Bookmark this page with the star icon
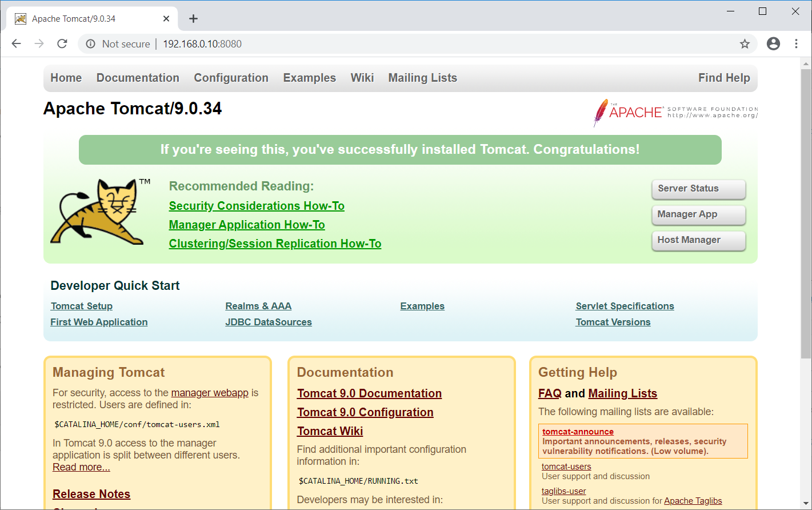 click(x=745, y=44)
